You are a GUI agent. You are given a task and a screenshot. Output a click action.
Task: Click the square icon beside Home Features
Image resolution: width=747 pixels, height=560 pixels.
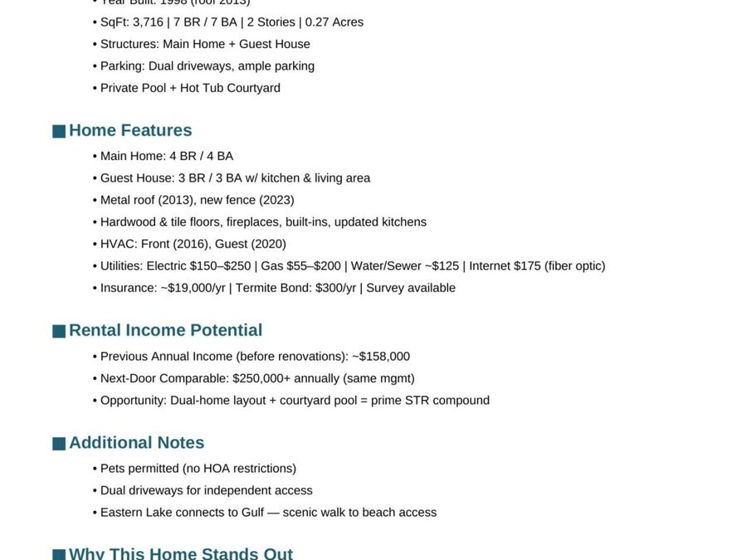pyautogui.click(x=59, y=131)
